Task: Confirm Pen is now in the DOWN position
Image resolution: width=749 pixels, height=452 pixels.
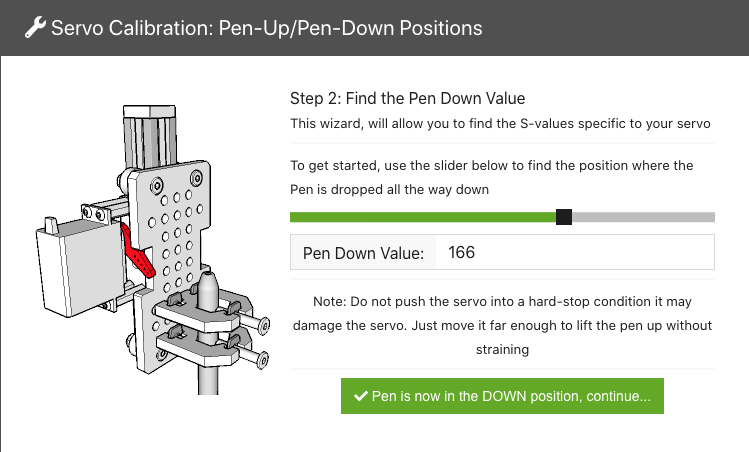Action: coord(502,396)
